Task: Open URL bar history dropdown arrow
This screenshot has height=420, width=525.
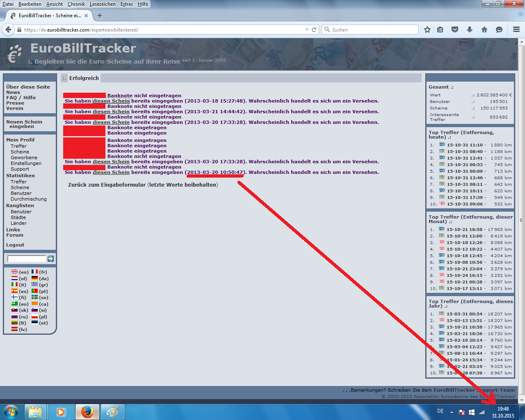Action: tap(307, 30)
